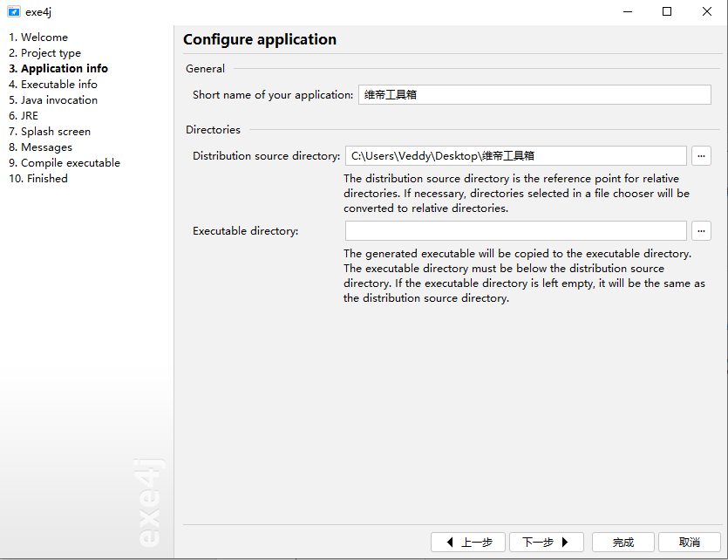Open the Splash screen step

pyautogui.click(x=49, y=132)
